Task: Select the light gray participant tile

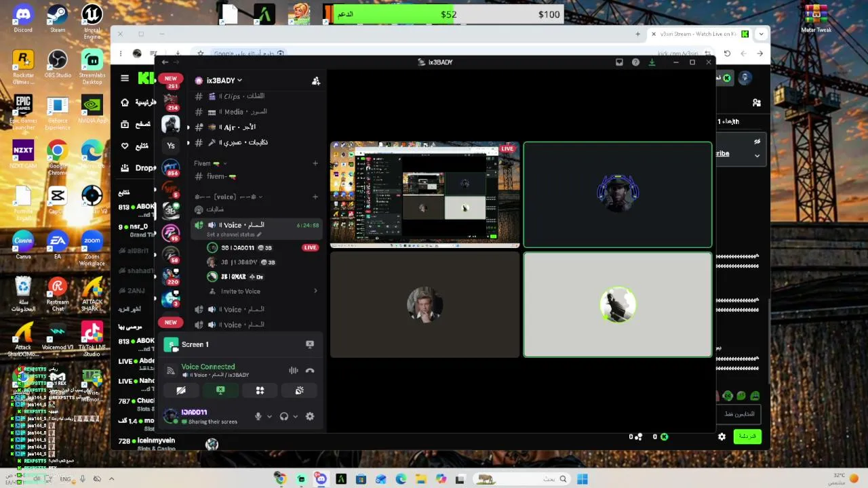Action: pos(618,304)
